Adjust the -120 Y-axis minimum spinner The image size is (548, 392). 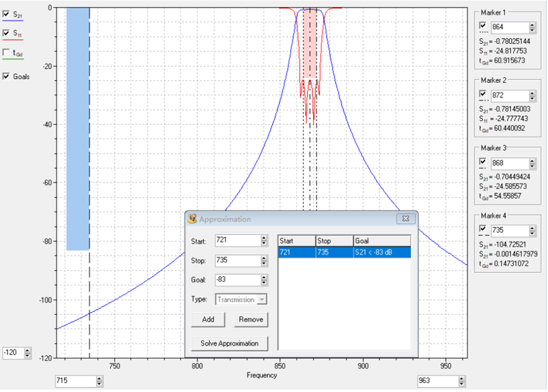pyautogui.click(x=27, y=352)
